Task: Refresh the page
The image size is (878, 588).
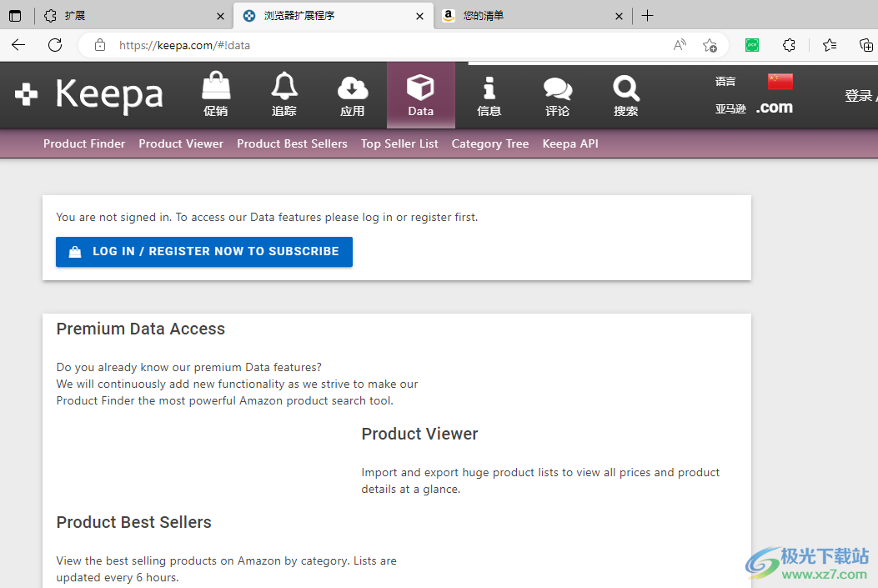Action: 55,45
